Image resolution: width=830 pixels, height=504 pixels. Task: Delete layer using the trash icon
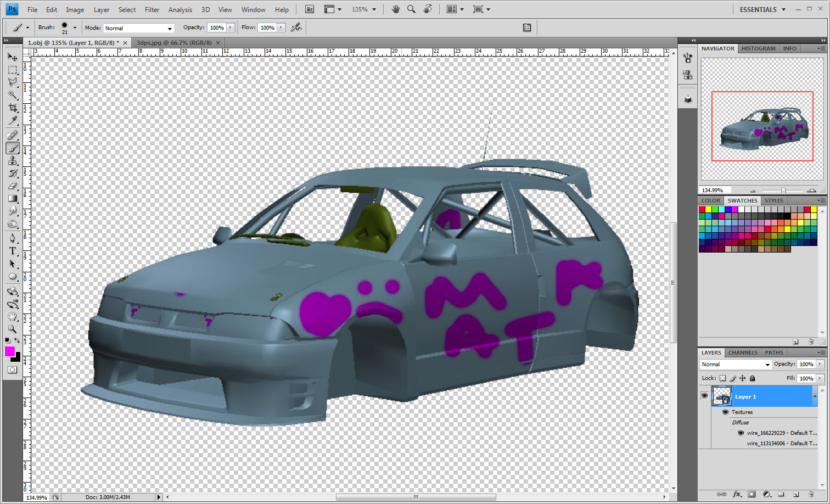[x=811, y=495]
